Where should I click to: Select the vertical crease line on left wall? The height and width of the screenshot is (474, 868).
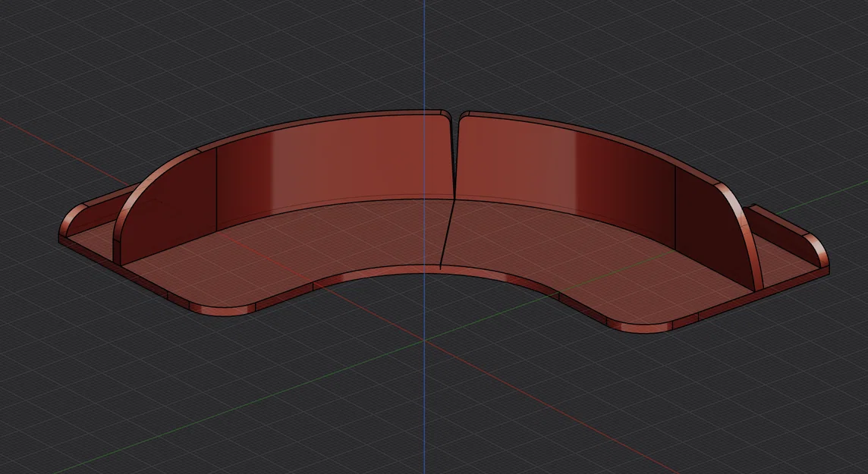click(216, 189)
